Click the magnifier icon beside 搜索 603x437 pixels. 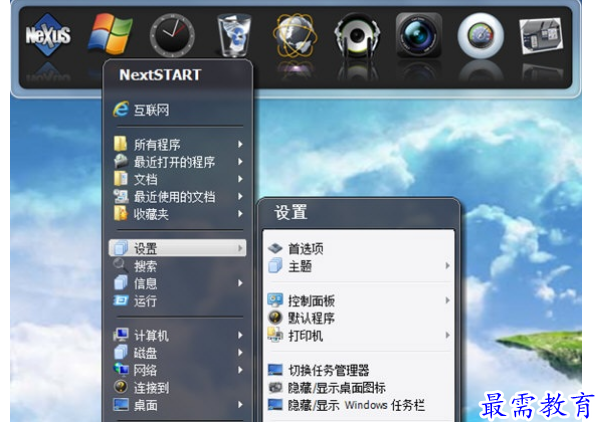(x=120, y=265)
